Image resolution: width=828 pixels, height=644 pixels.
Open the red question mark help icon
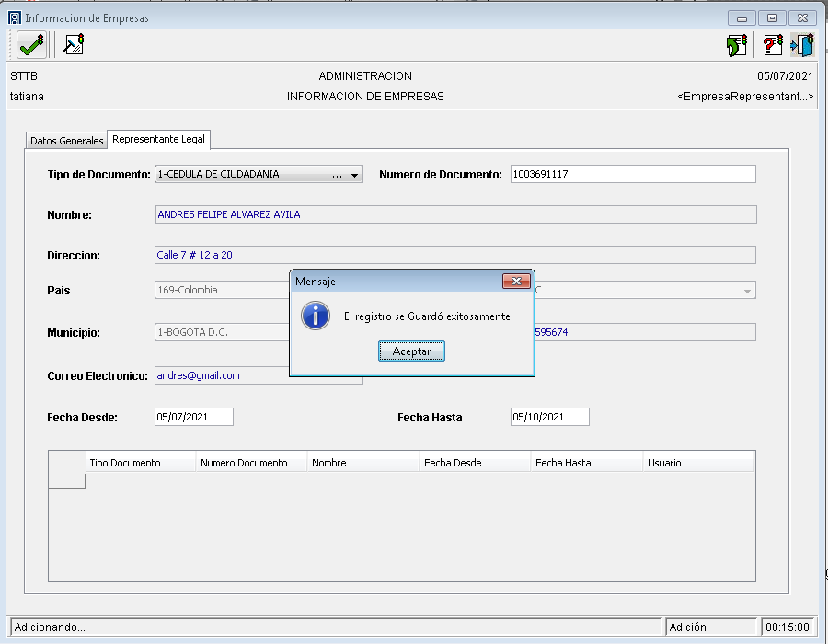pyautogui.click(x=773, y=45)
